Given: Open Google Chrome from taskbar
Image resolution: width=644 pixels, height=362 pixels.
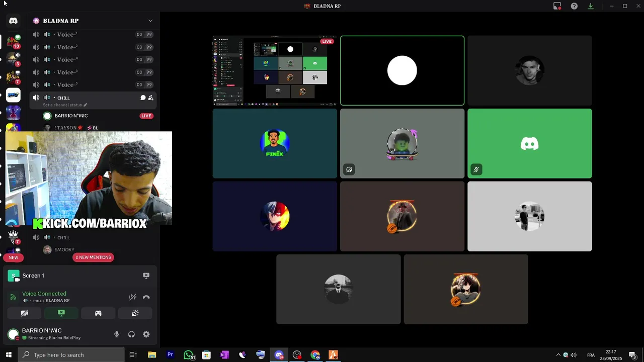Looking at the screenshot, I should coord(315,355).
